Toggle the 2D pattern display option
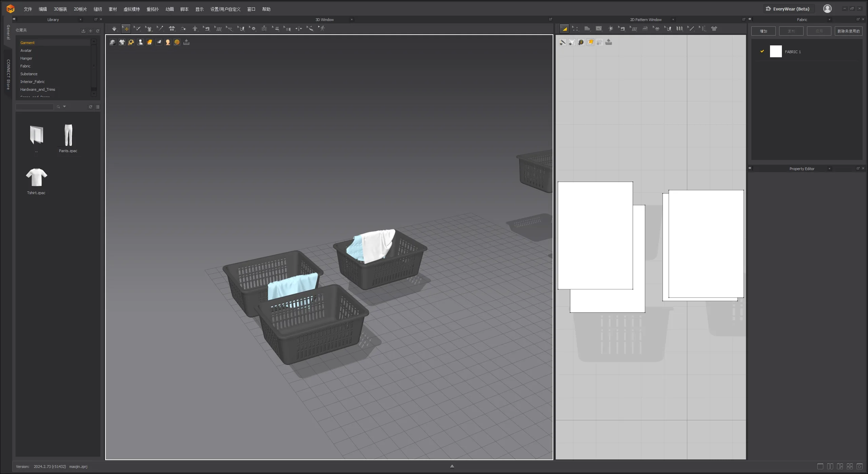This screenshot has width=868, height=474. click(x=572, y=42)
